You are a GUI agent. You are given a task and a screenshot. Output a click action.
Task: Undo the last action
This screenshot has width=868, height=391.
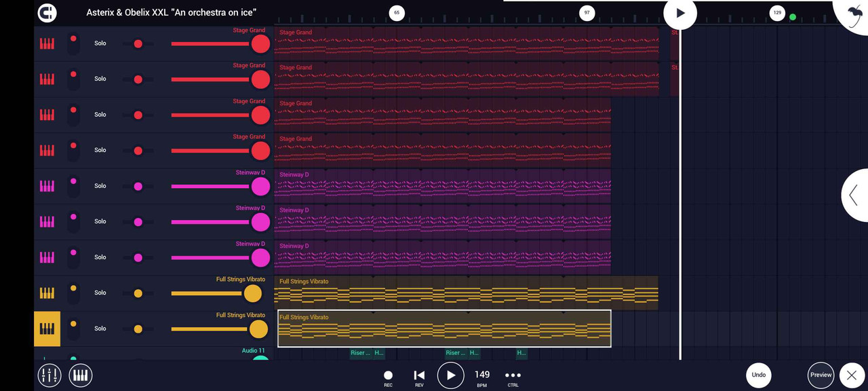[x=759, y=375]
